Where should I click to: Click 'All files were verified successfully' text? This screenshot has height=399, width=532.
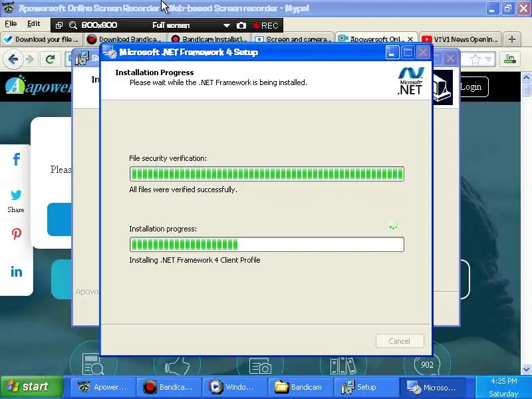click(184, 190)
